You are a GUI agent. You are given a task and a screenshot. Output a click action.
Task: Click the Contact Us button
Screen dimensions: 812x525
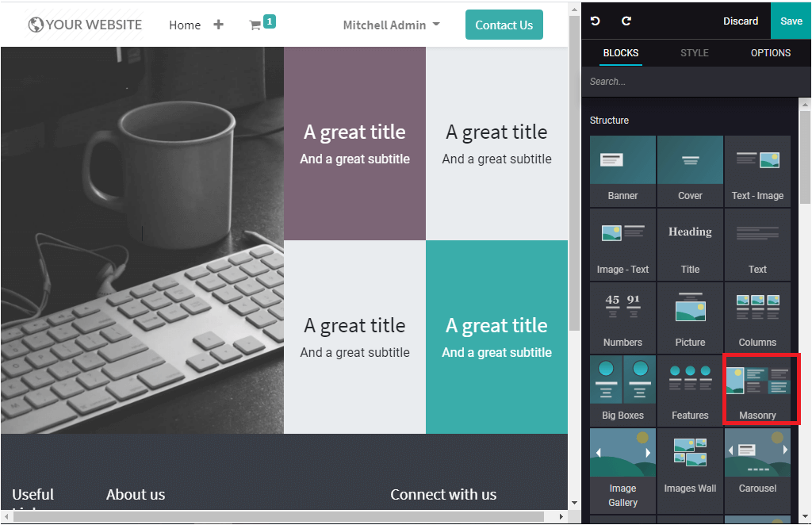tap(504, 25)
